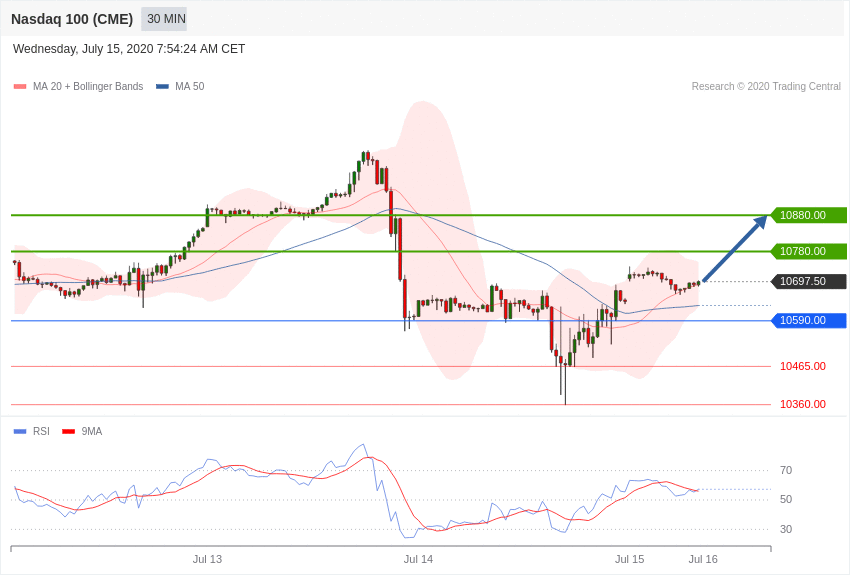Click the RSI 50 level label
This screenshot has width=850, height=576.
pos(786,500)
